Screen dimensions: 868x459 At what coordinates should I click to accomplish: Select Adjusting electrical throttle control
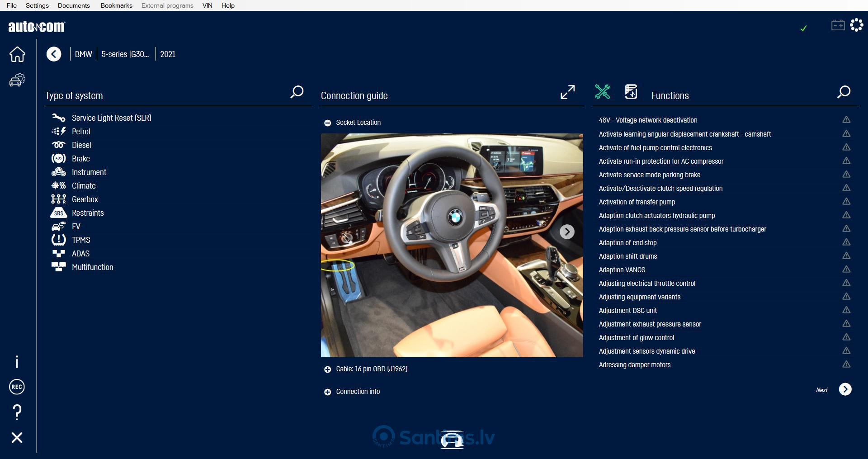[647, 284]
